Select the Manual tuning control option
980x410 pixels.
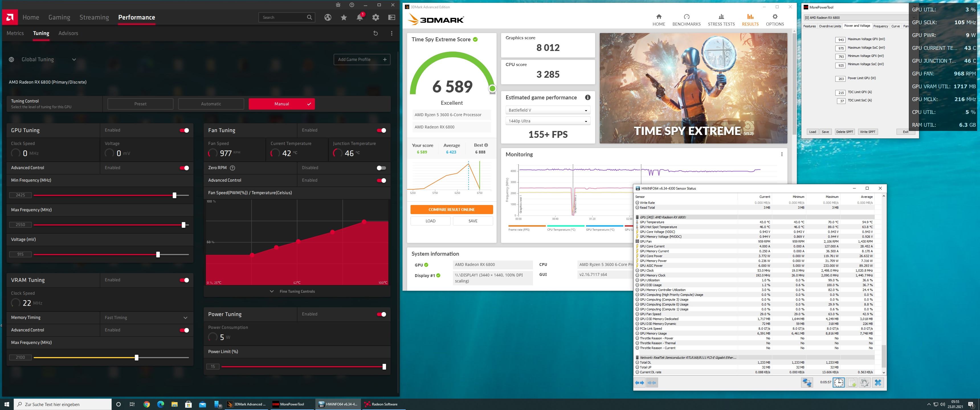click(281, 104)
